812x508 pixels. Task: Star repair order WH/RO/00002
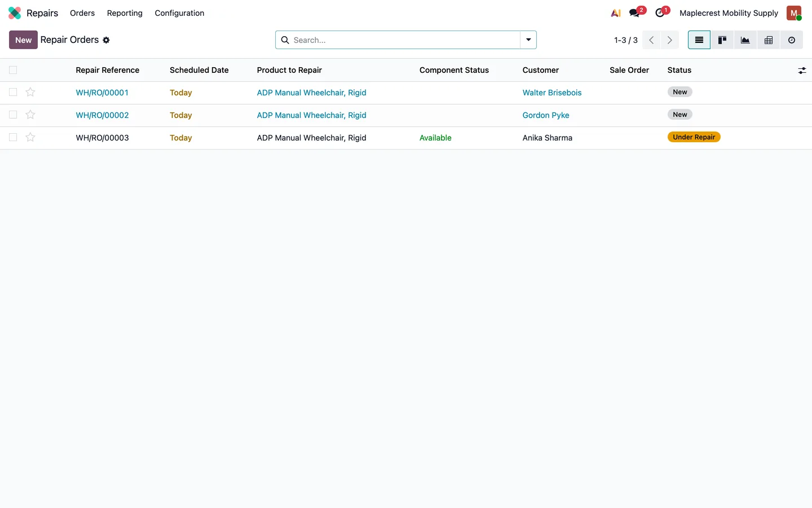[30, 115]
